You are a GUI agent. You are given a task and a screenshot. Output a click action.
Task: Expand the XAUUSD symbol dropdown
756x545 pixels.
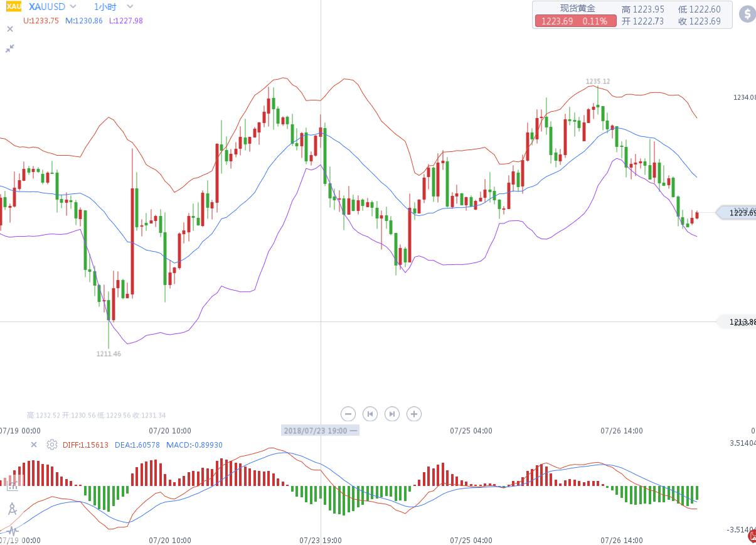coord(73,7)
